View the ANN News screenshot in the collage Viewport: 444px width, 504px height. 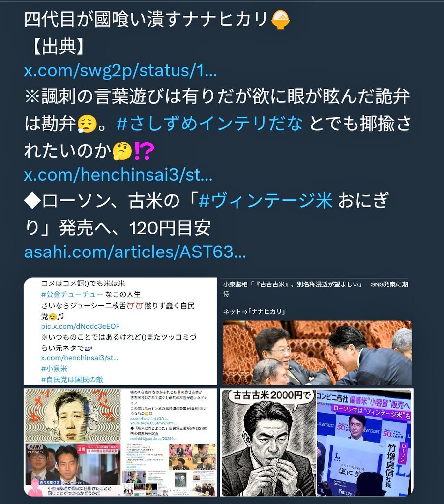(x=73, y=469)
